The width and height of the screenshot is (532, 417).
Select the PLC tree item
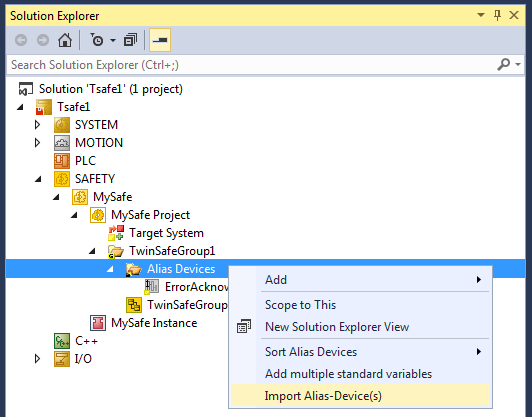click(x=85, y=161)
